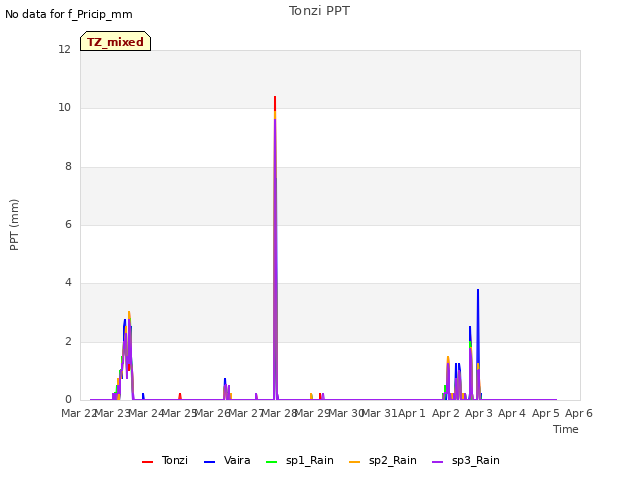Image resolution: width=640 pixels, height=480 pixels.
Task: Click the small blue Vaira peak near Mar 26
Action: (x=225, y=380)
